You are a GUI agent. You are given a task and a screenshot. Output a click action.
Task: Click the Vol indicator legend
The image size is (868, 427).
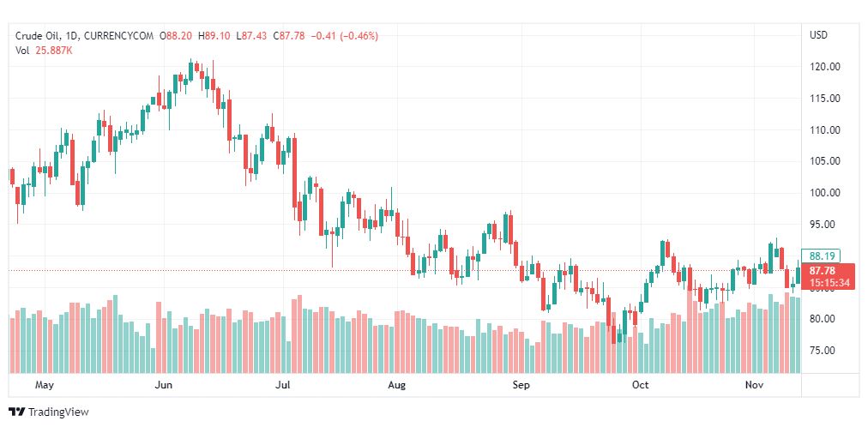[22, 51]
